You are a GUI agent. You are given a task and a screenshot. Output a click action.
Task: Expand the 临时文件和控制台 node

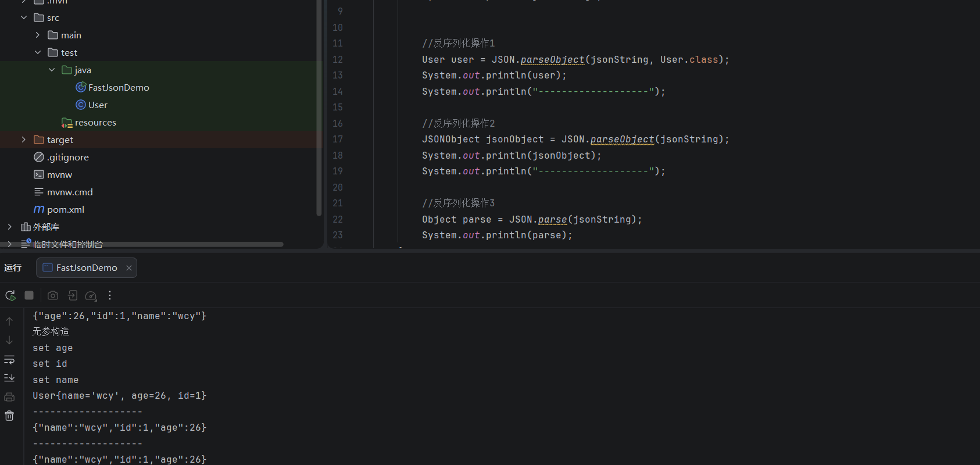coord(10,244)
